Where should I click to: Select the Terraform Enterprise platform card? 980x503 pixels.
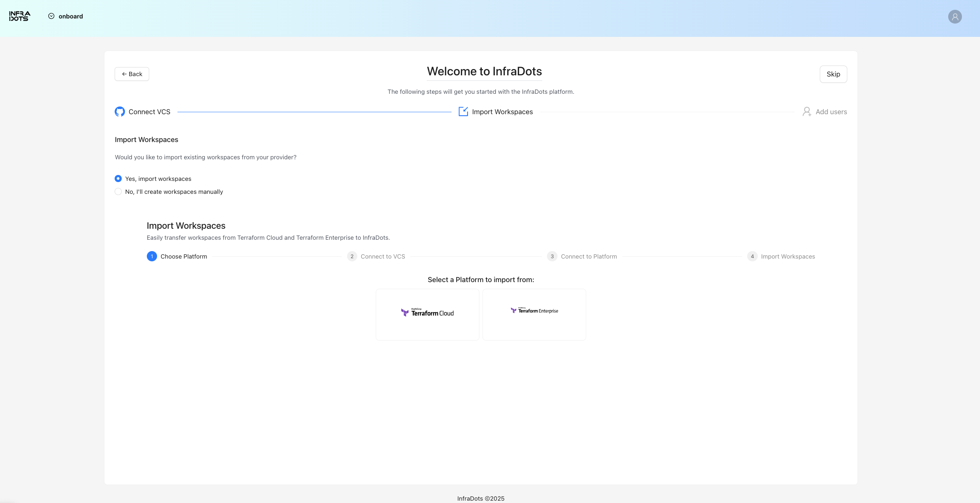pyautogui.click(x=534, y=314)
